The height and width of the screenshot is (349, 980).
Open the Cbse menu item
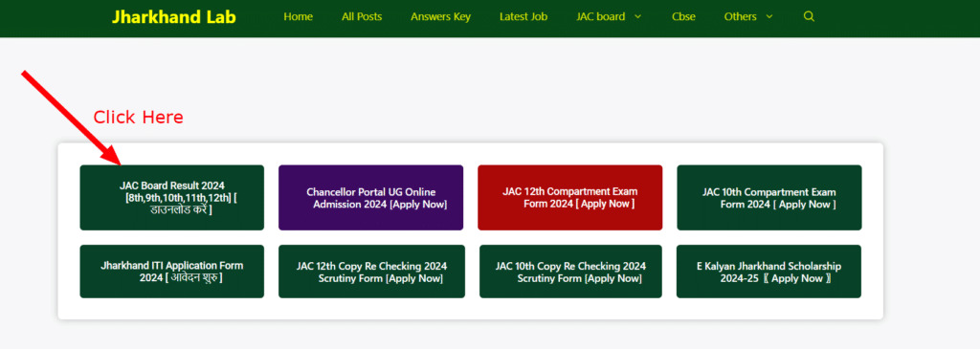(683, 17)
